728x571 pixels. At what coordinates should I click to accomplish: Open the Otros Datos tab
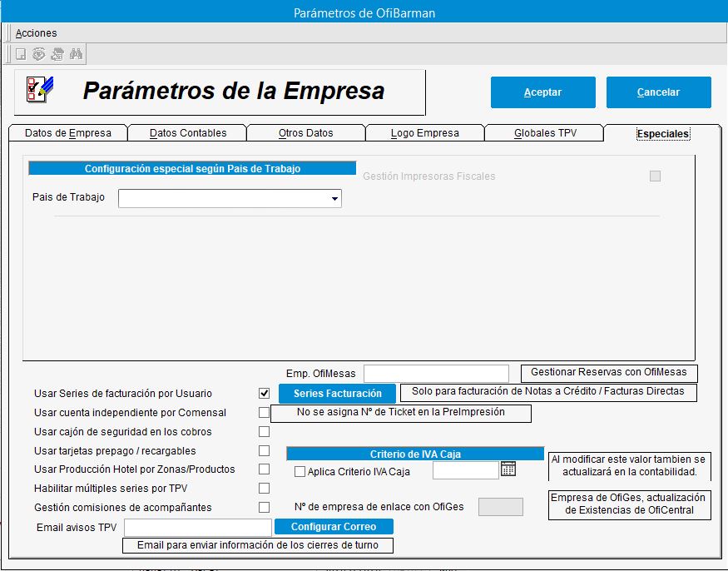306,133
